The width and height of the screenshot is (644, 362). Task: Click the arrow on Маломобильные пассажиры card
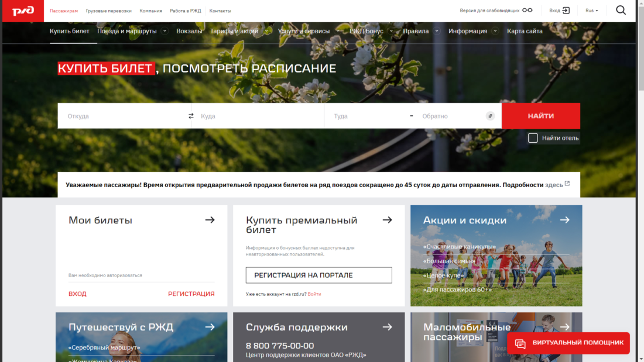pyautogui.click(x=565, y=327)
